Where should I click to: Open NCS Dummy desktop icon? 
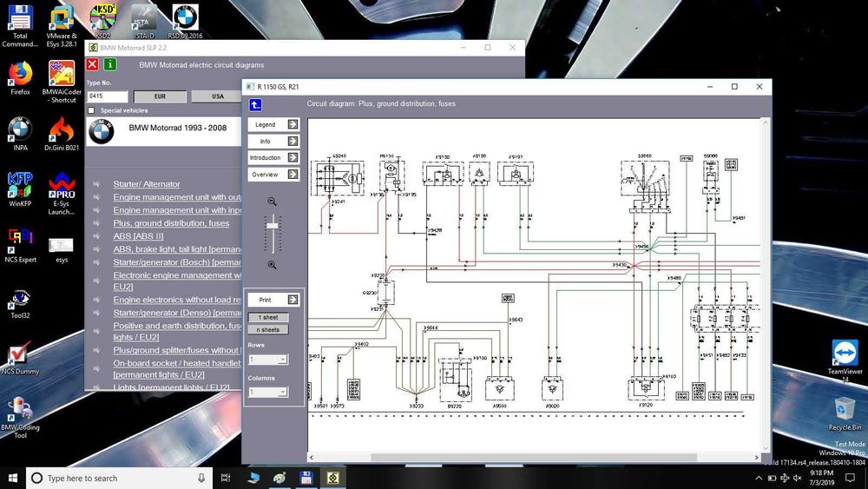pyautogui.click(x=20, y=357)
